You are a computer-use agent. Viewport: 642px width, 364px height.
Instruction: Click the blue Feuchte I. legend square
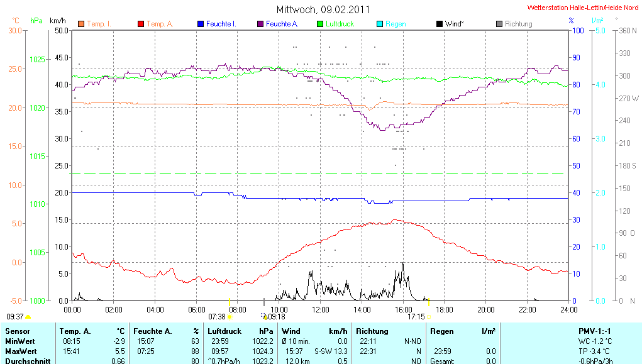(200, 24)
